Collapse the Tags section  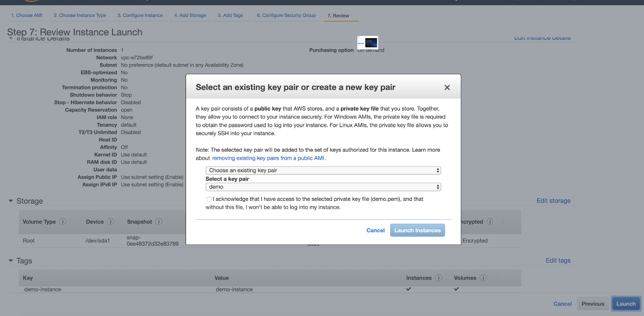coord(11,260)
